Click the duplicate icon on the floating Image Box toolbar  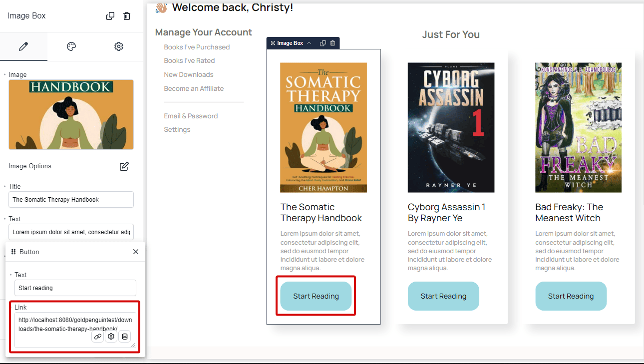pyautogui.click(x=323, y=43)
